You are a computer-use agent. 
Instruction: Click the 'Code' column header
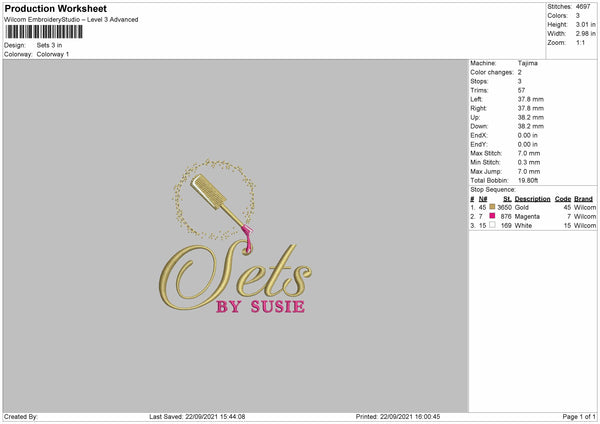coord(563,199)
